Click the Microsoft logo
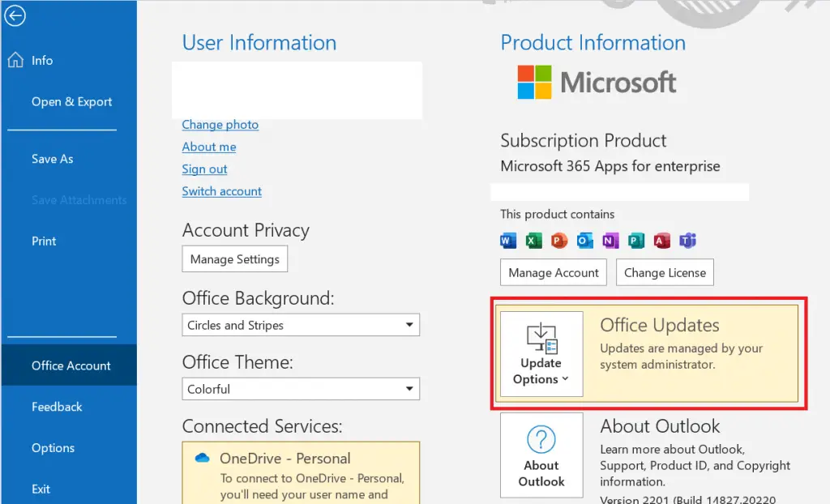The width and height of the screenshot is (830, 504). pos(597,82)
